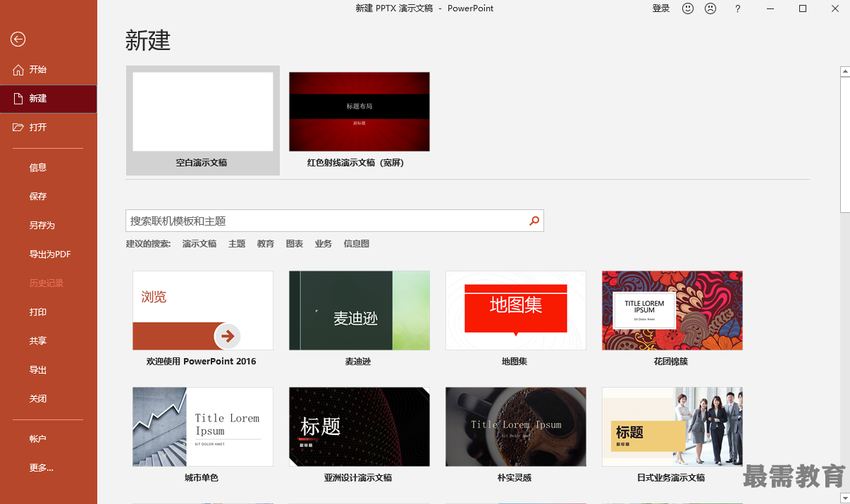This screenshot has height=504, width=850.
Task: Click the new document icon beside 新建
Action: [18, 99]
